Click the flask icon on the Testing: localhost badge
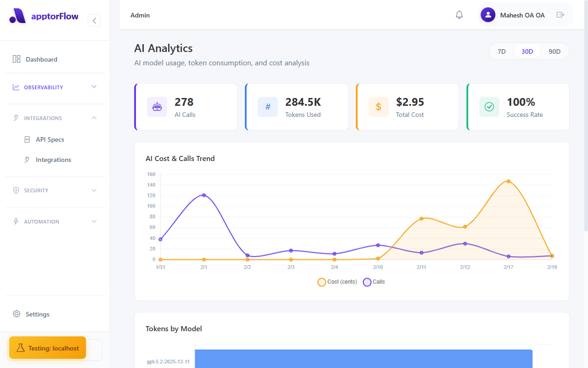 click(21, 348)
